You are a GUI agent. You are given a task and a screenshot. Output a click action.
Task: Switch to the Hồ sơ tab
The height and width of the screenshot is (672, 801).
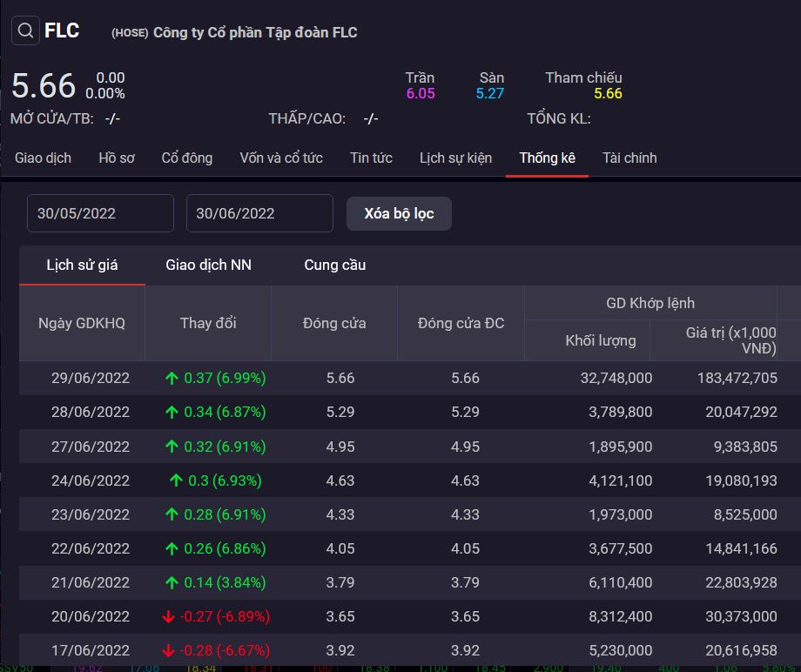coord(117,158)
